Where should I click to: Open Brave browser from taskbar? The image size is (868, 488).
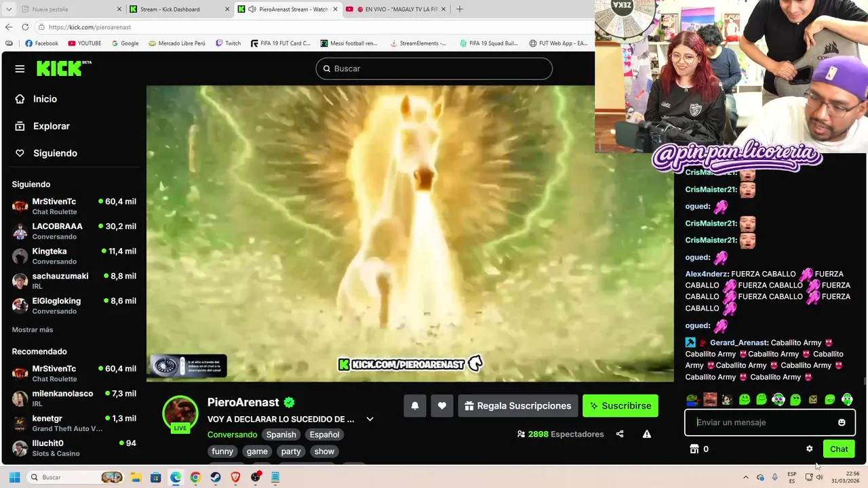[x=235, y=477]
